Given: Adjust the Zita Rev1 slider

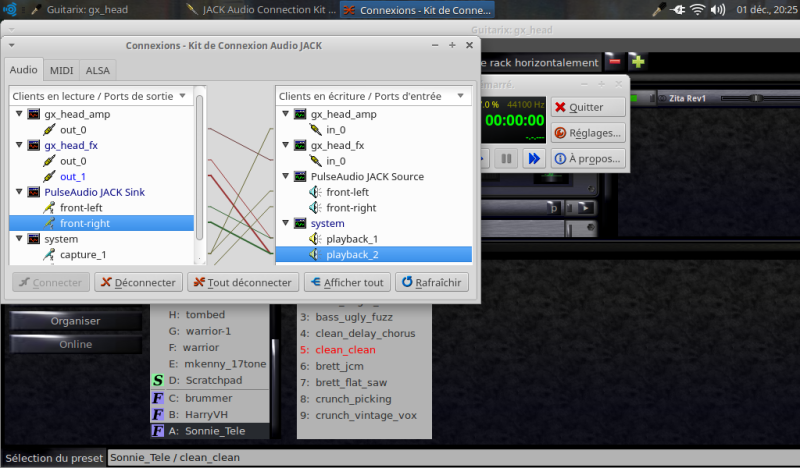Looking at the screenshot, I should coord(757,98).
